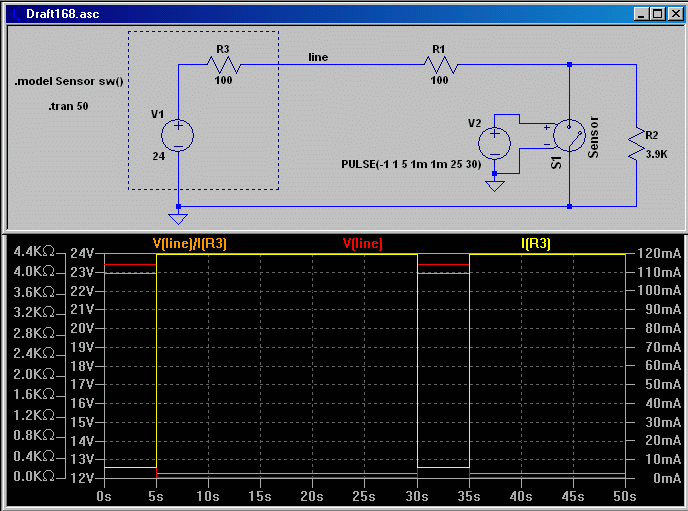The width and height of the screenshot is (688, 511).
Task: Click the 0mA current axis label
Action: click(x=667, y=478)
